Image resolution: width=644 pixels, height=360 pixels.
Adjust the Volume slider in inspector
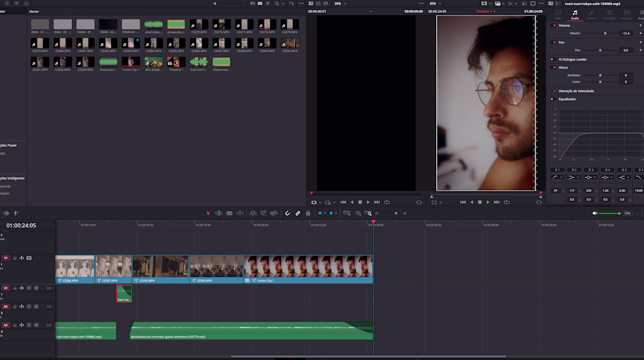pos(605,33)
